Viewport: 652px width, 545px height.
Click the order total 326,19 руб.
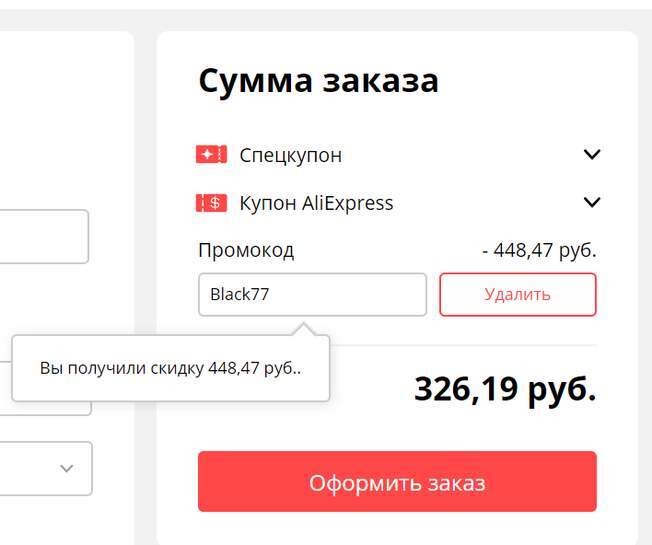[x=505, y=389]
